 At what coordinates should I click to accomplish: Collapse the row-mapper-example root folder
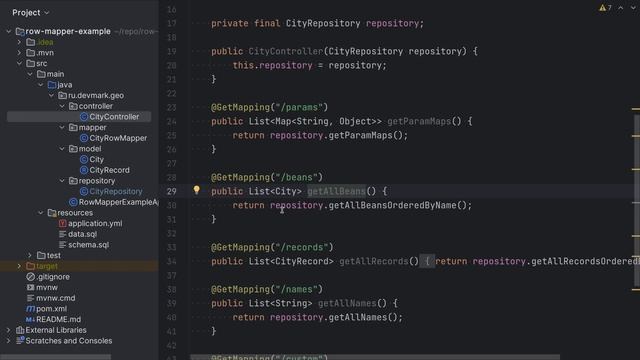pyautogui.click(x=9, y=31)
